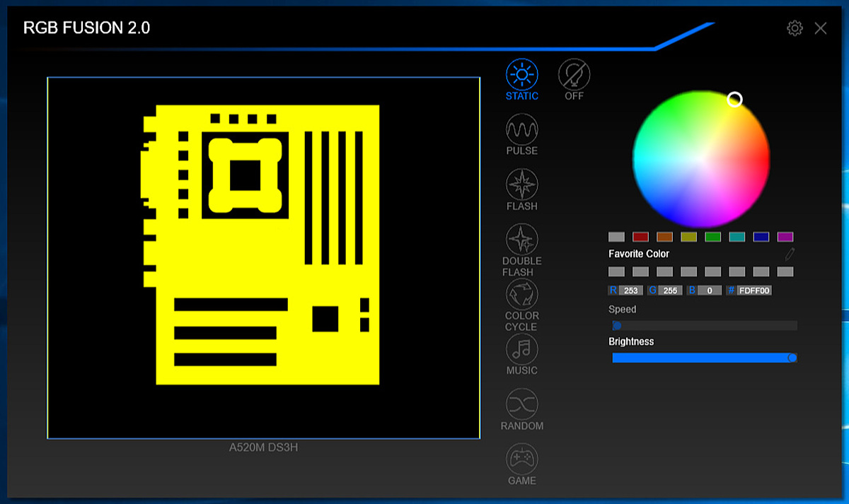The image size is (849, 504).
Task: Choose the Pulse lighting effect
Action: 522,129
